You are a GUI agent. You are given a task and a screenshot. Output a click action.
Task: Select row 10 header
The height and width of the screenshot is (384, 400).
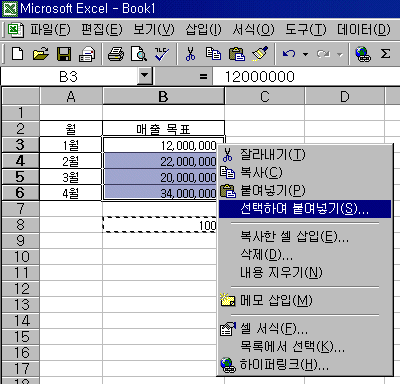pyautogui.click(x=21, y=257)
